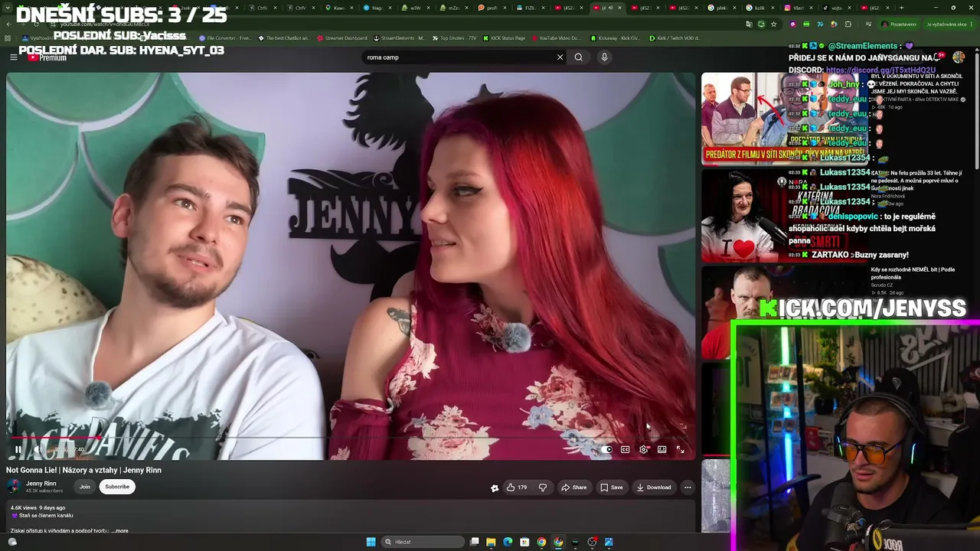The height and width of the screenshot is (551, 980).
Task: Expand the description with ...more
Action: [x=120, y=530]
